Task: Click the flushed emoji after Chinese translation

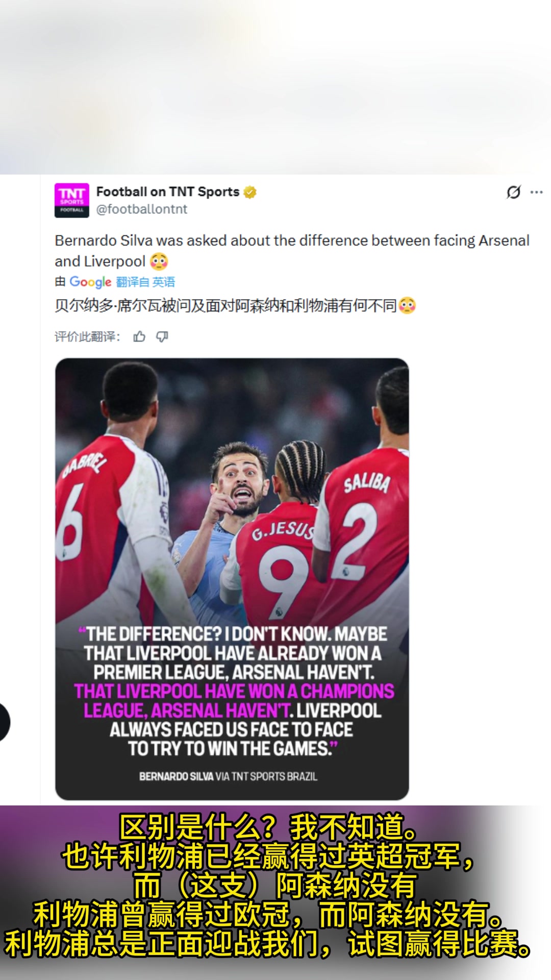Action: 407,306
